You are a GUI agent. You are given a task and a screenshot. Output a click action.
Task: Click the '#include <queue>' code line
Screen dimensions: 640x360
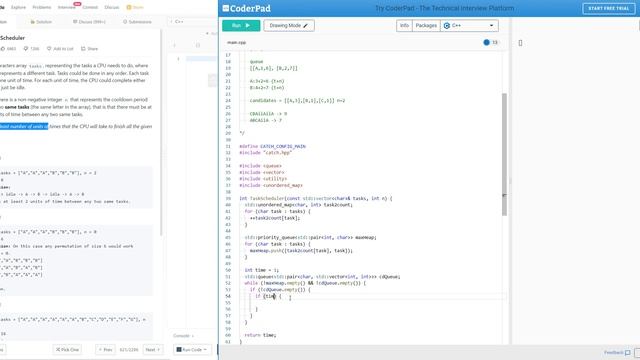tap(260, 166)
